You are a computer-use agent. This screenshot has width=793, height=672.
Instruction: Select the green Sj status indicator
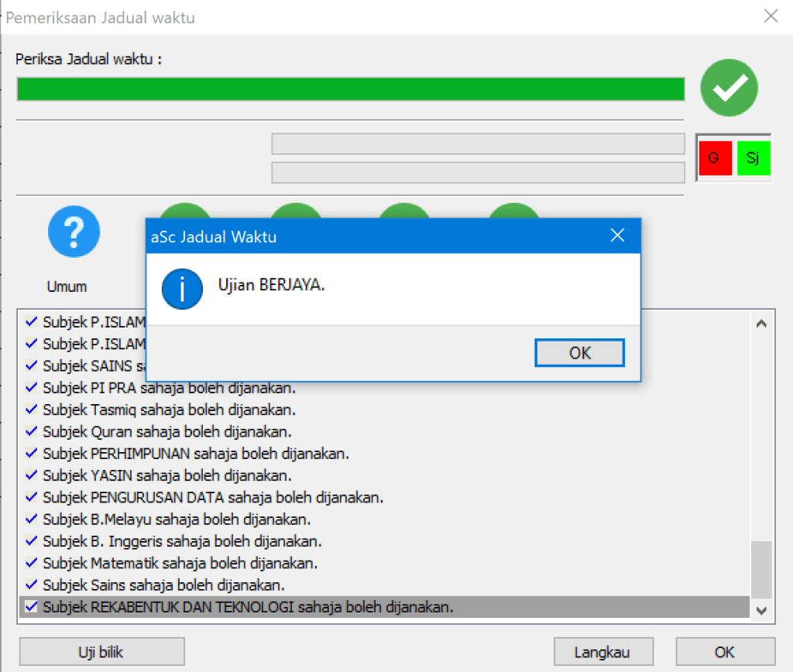(x=753, y=158)
